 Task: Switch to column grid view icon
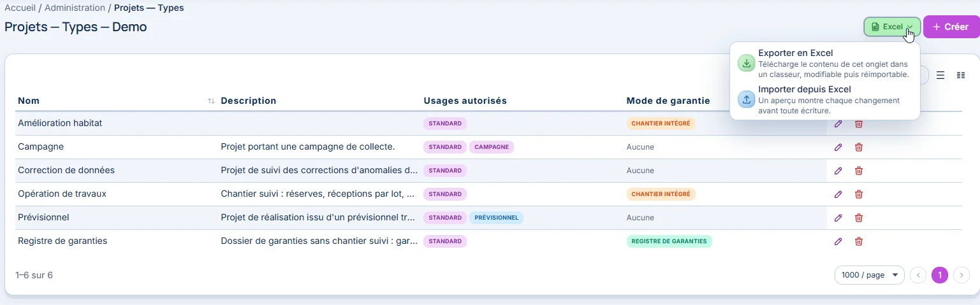pos(961,75)
